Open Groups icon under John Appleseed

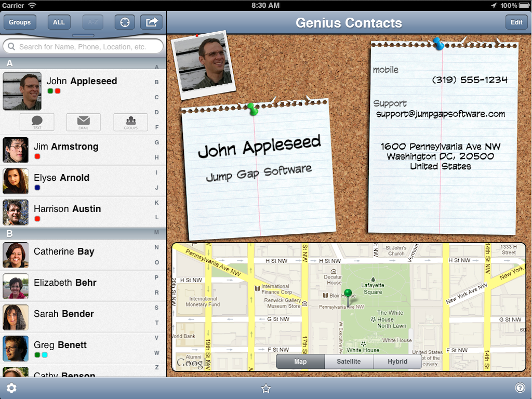130,122
